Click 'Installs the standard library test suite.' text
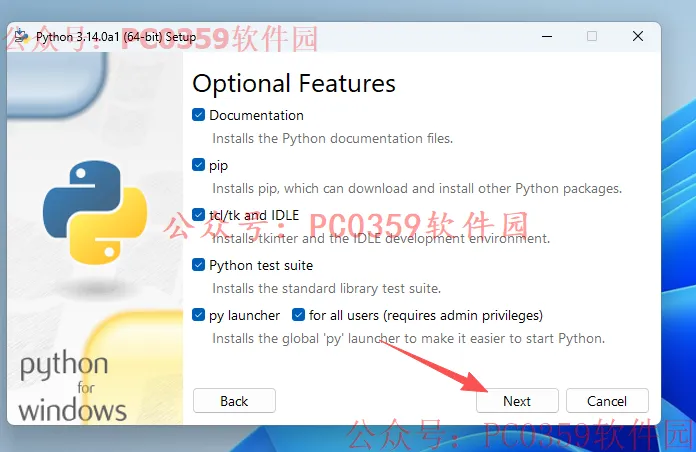The width and height of the screenshot is (696, 452). 326,289
